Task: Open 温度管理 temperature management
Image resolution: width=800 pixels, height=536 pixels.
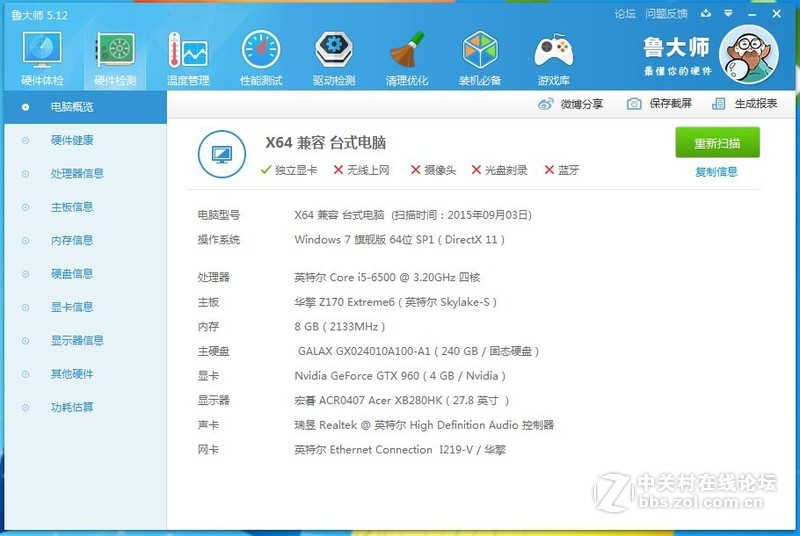Action: point(188,58)
